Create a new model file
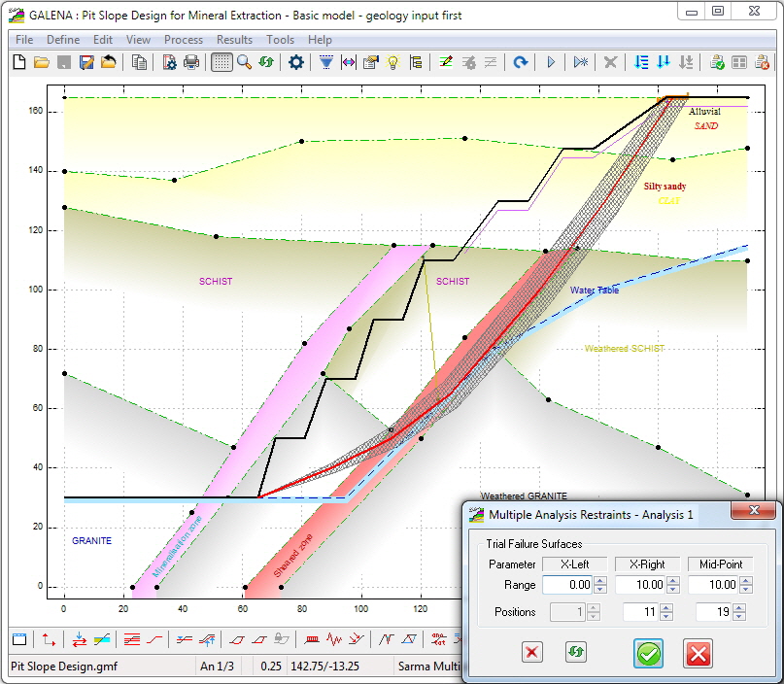 pyautogui.click(x=19, y=62)
